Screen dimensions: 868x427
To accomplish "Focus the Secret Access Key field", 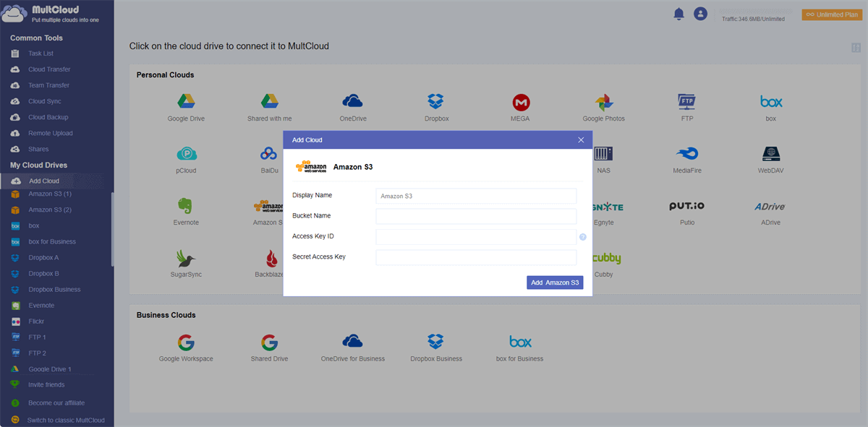I will click(x=476, y=257).
